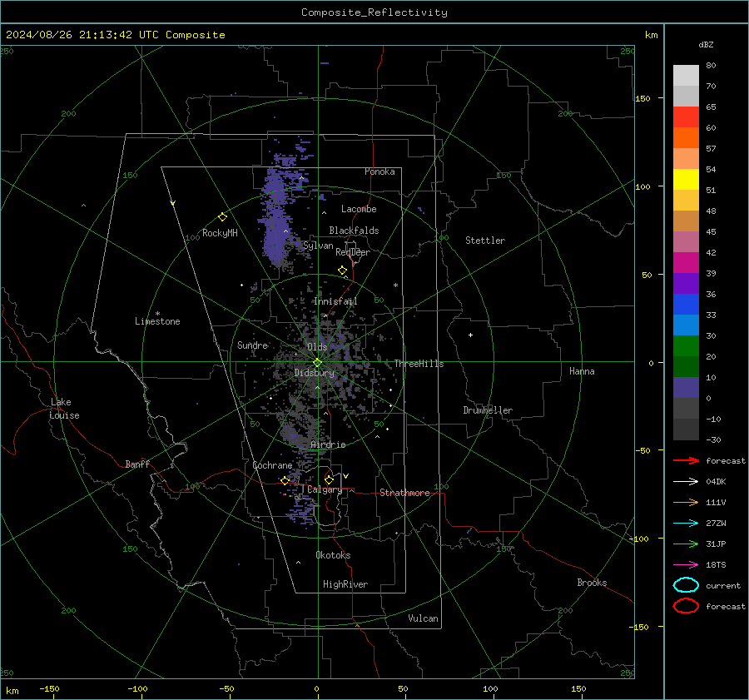Click the Vulcan town label
The height and width of the screenshot is (700, 749).
click(x=423, y=618)
